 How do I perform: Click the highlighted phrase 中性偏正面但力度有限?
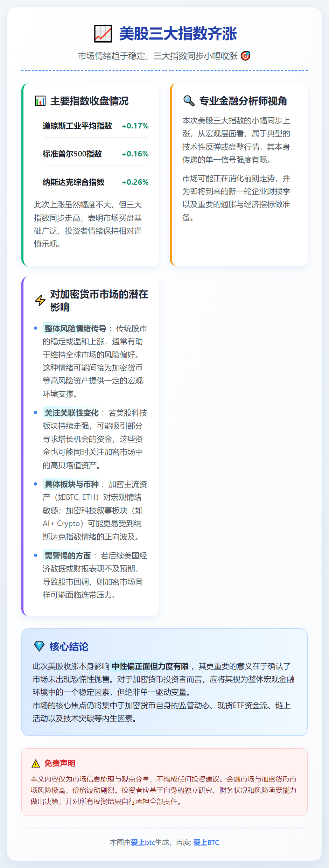[150, 666]
